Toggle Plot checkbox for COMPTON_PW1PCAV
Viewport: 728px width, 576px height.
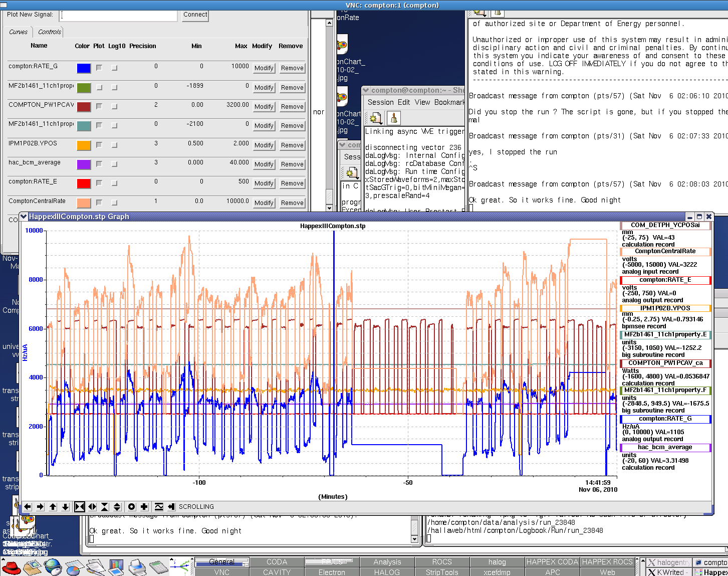[99, 106]
